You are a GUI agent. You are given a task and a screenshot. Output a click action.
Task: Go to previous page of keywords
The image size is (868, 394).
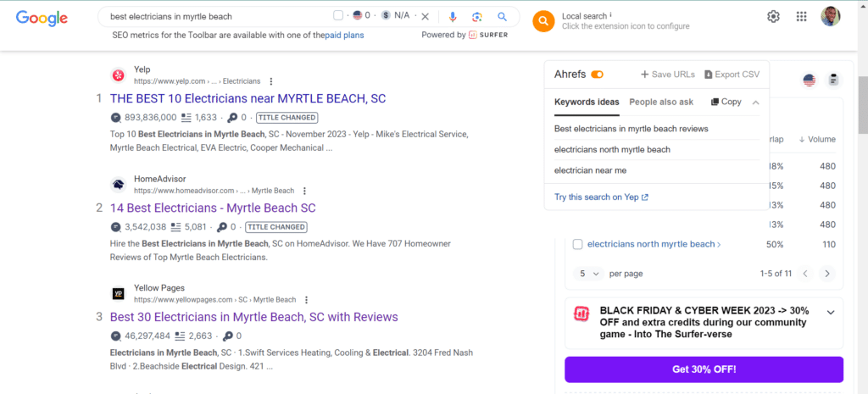806,274
